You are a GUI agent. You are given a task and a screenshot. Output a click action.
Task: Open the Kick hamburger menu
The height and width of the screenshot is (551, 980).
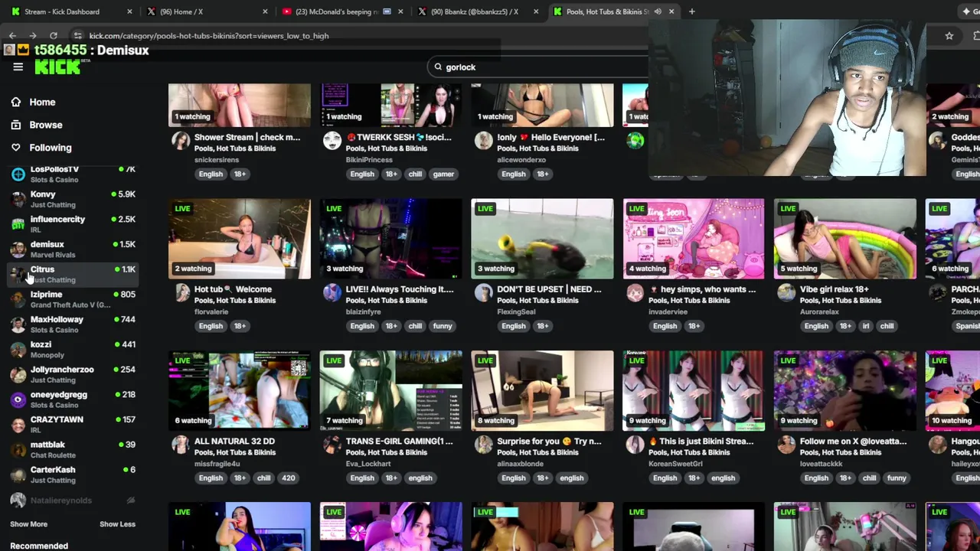click(x=18, y=67)
